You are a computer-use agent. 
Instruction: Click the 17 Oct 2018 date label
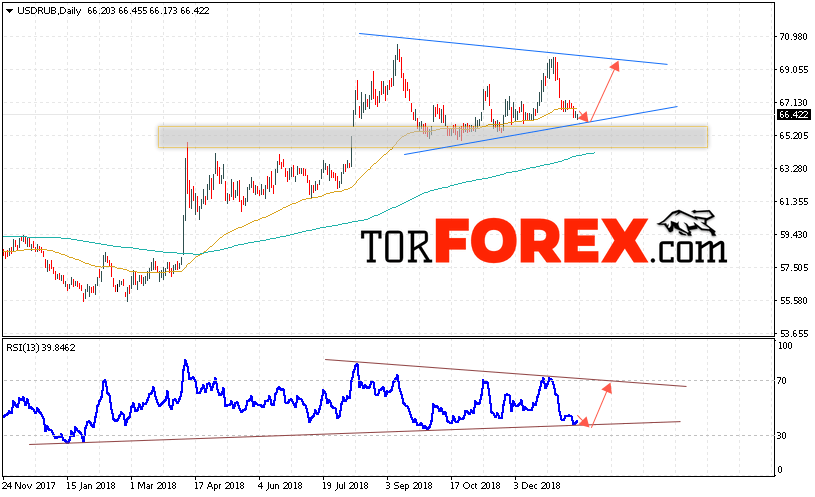(x=475, y=486)
